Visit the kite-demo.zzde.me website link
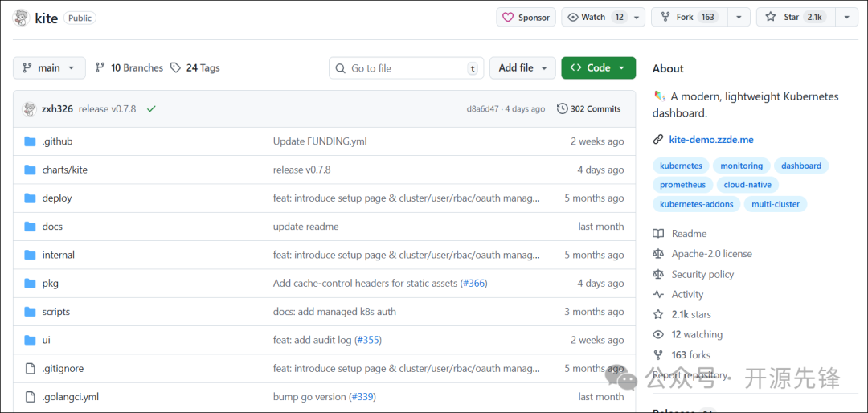Screen dimensions: 868x413 (x=711, y=140)
